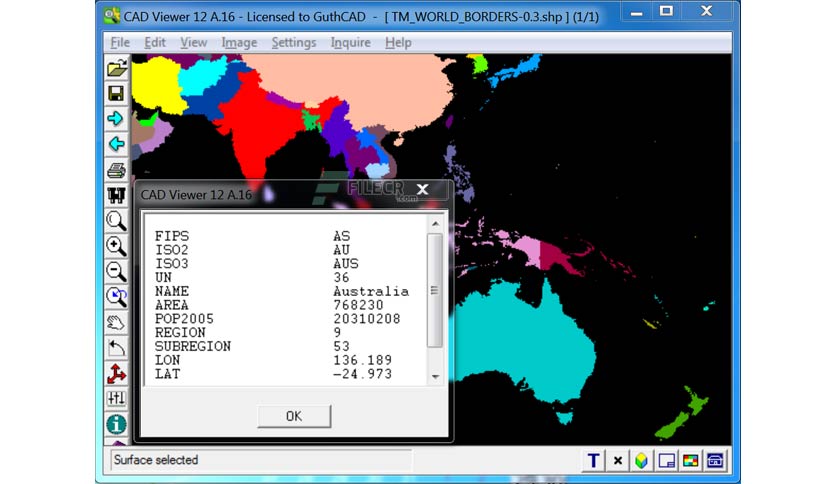Maximize the CAD Viewer main window
This screenshot has width=836, height=484.
[666, 11]
